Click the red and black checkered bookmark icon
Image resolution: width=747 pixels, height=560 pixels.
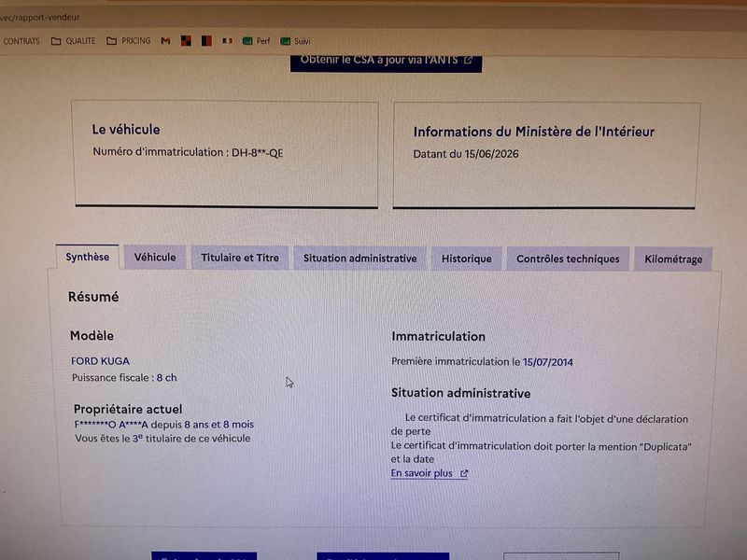(x=186, y=41)
